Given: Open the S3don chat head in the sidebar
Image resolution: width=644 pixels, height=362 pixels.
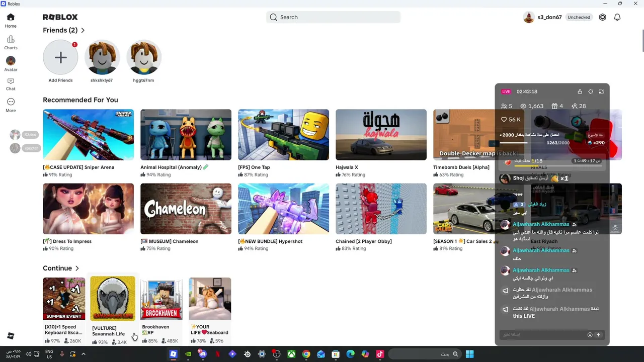Looking at the screenshot, I should (15, 135).
